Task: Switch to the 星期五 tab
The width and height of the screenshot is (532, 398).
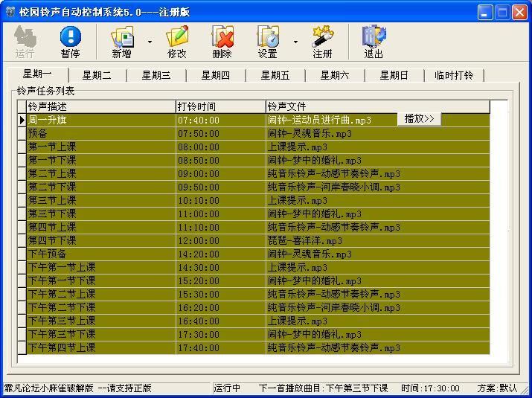Action: (275, 75)
